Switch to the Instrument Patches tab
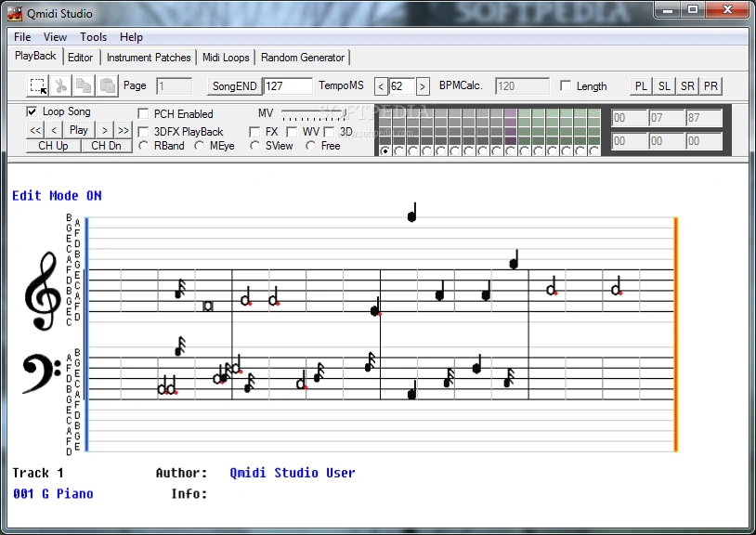The height and width of the screenshot is (535, 756). coord(149,58)
